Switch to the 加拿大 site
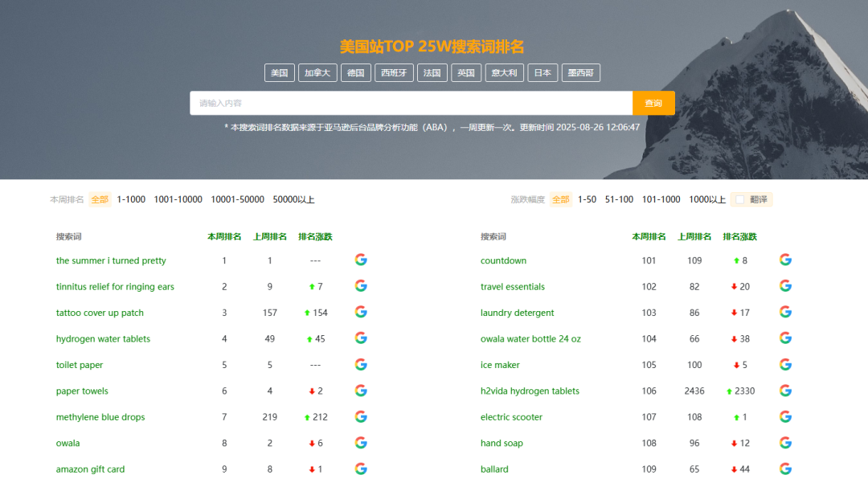The width and height of the screenshot is (868, 479). click(317, 72)
